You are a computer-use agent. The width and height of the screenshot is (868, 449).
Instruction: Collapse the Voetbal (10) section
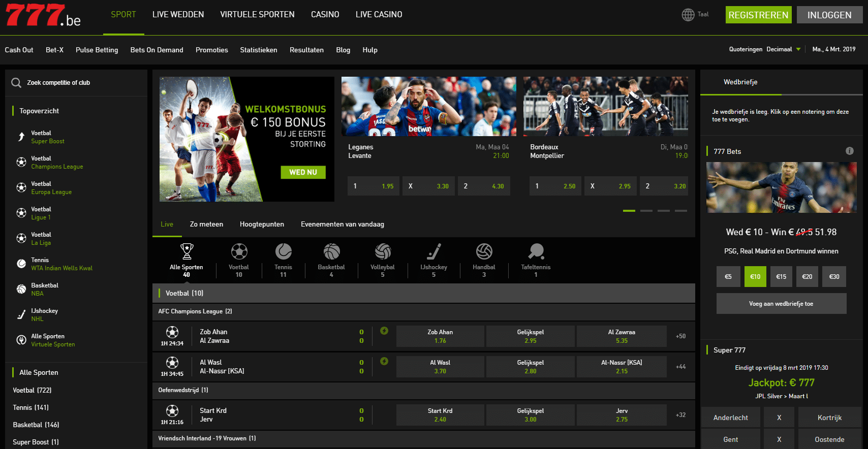pos(424,293)
